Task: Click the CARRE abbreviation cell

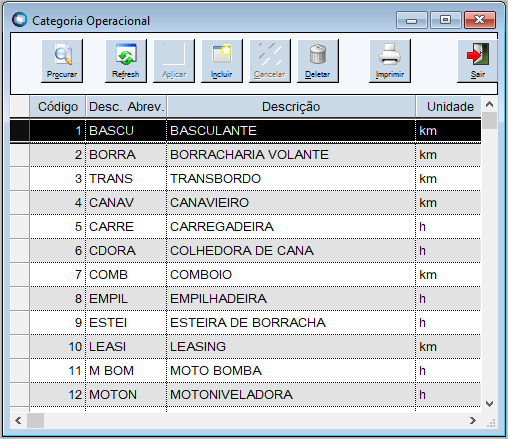Action: (x=126, y=227)
